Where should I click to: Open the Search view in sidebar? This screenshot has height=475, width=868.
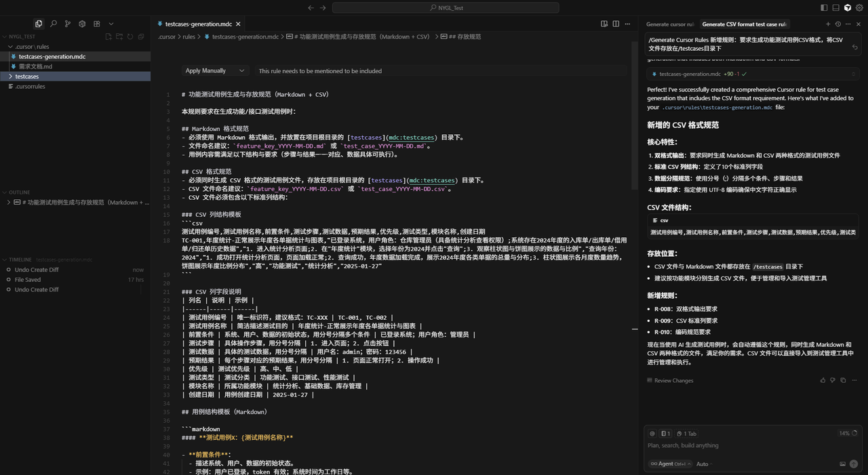(x=54, y=24)
